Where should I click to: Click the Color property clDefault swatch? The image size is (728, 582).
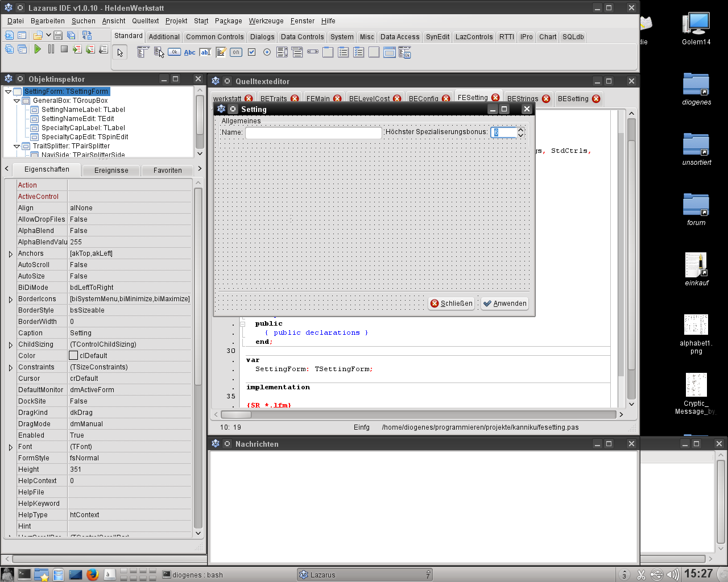point(73,356)
